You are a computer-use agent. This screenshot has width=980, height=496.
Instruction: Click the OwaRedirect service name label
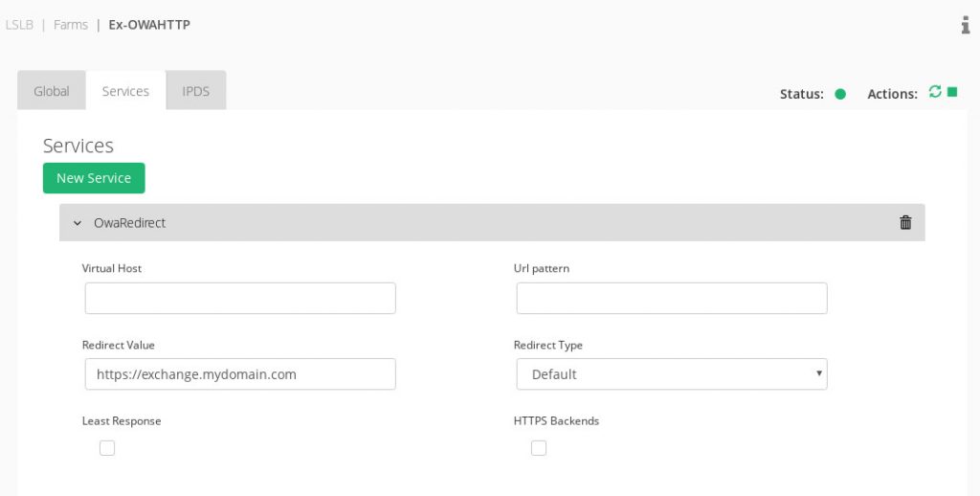pyautogui.click(x=129, y=223)
